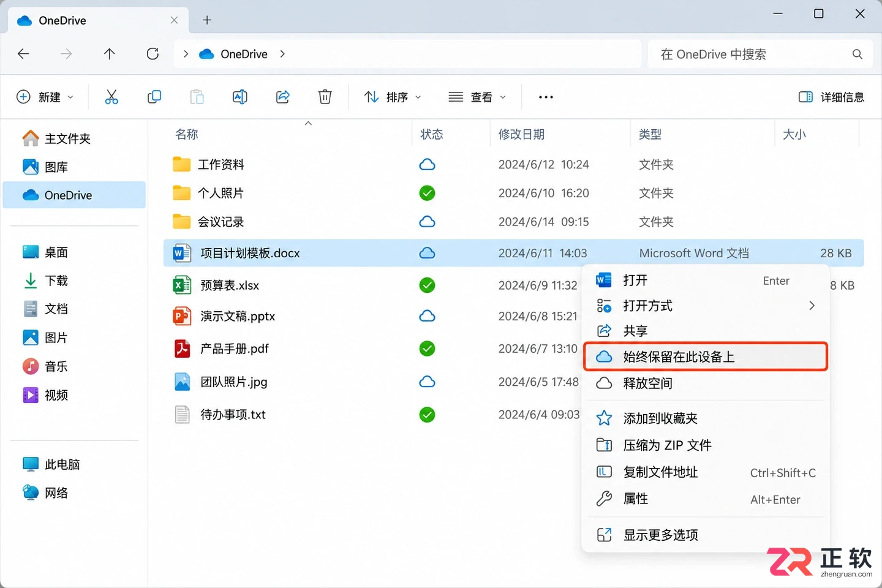Sort by 修改日期 column header

coord(521,134)
